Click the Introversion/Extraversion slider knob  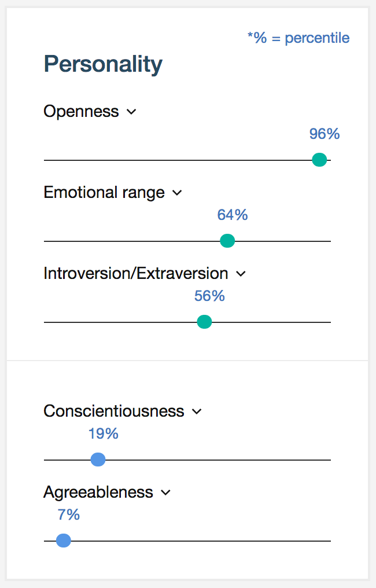204,322
